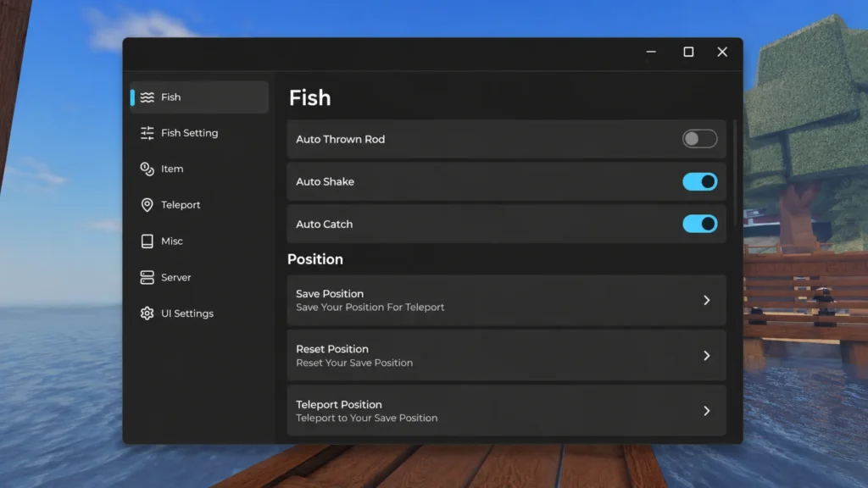Click "Reset Your Save Position" text
This screenshot has width=868, height=488.
[354, 363]
